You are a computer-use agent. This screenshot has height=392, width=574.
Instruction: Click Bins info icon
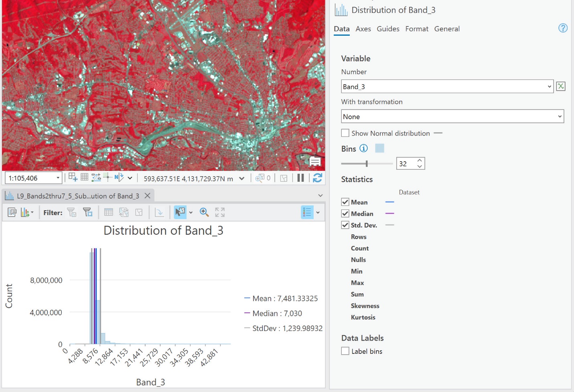click(x=363, y=148)
